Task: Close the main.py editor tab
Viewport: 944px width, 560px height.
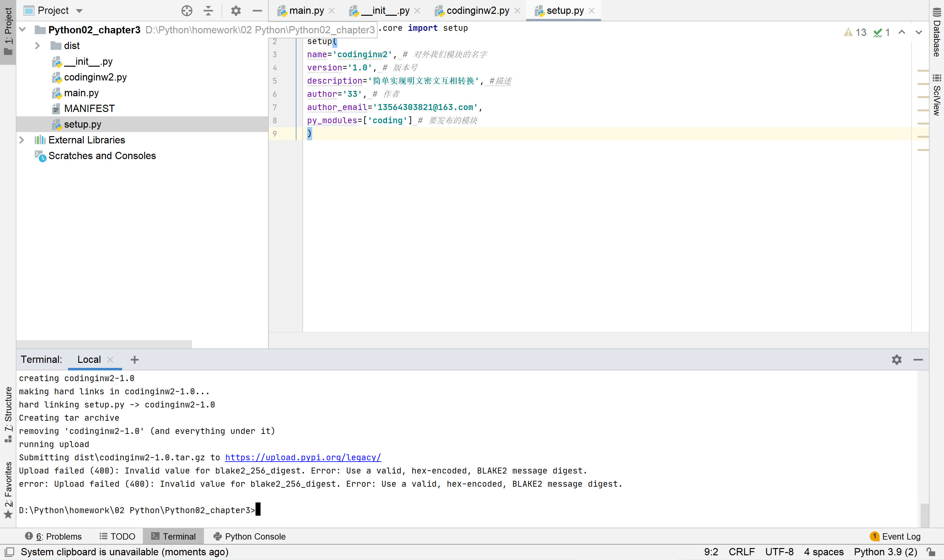Action: point(332,11)
